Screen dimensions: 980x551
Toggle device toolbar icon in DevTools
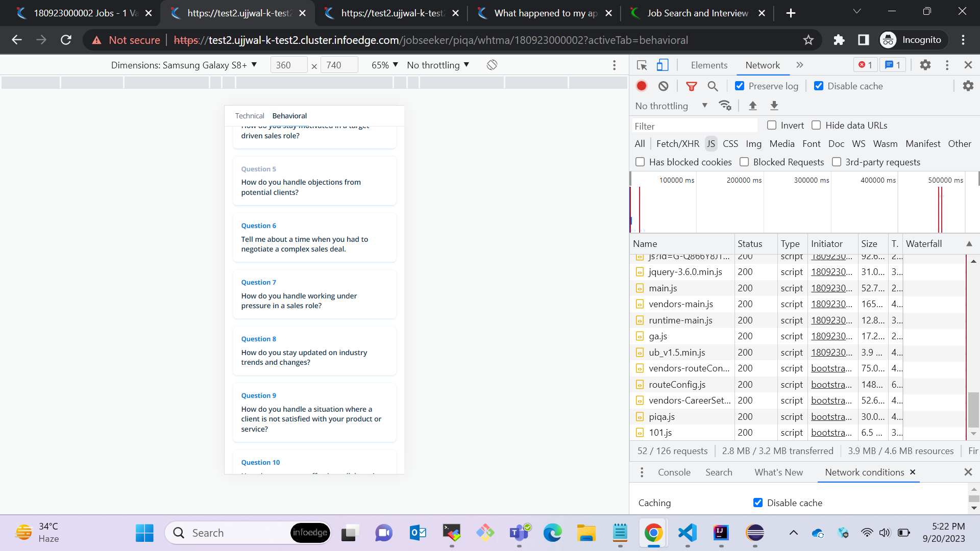click(x=662, y=65)
